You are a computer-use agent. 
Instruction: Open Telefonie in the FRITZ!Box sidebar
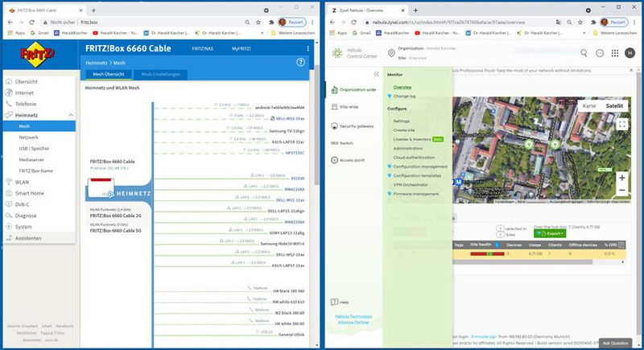pyautogui.click(x=26, y=104)
